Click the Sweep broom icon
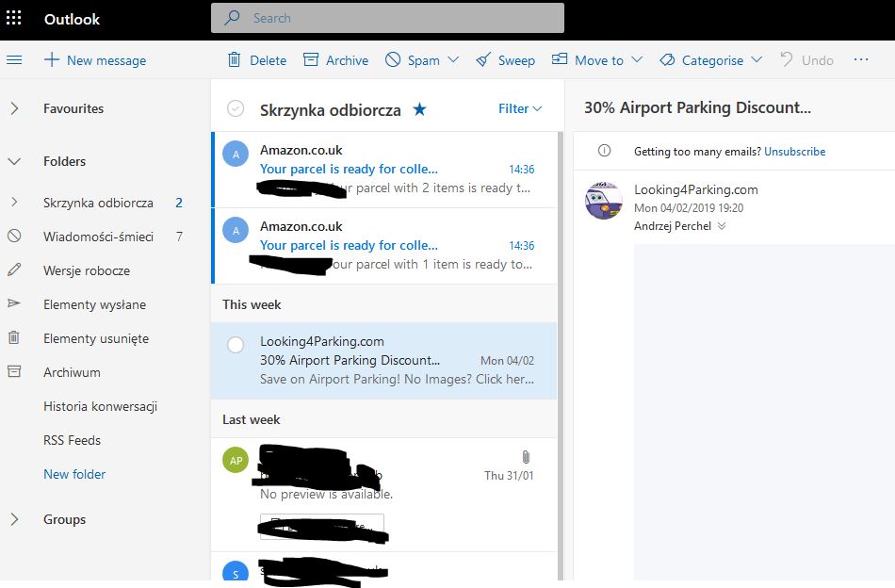 (483, 59)
